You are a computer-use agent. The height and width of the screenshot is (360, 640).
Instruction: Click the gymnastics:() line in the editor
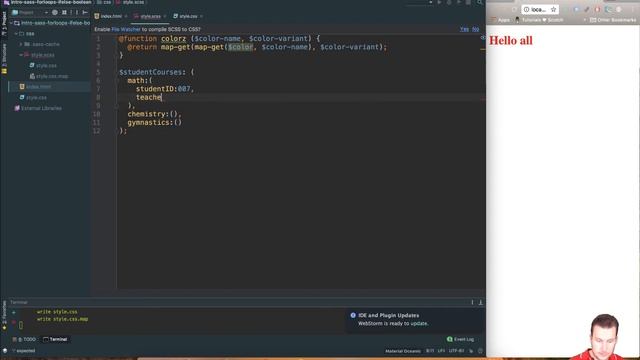pos(155,122)
